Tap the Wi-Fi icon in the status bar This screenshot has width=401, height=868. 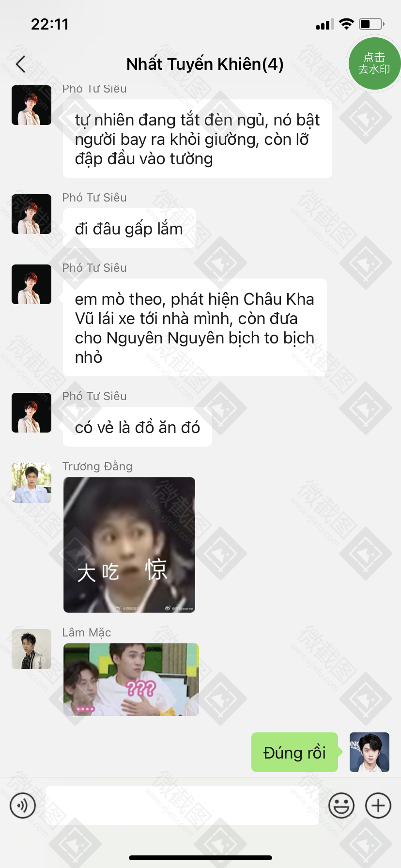[x=346, y=24]
